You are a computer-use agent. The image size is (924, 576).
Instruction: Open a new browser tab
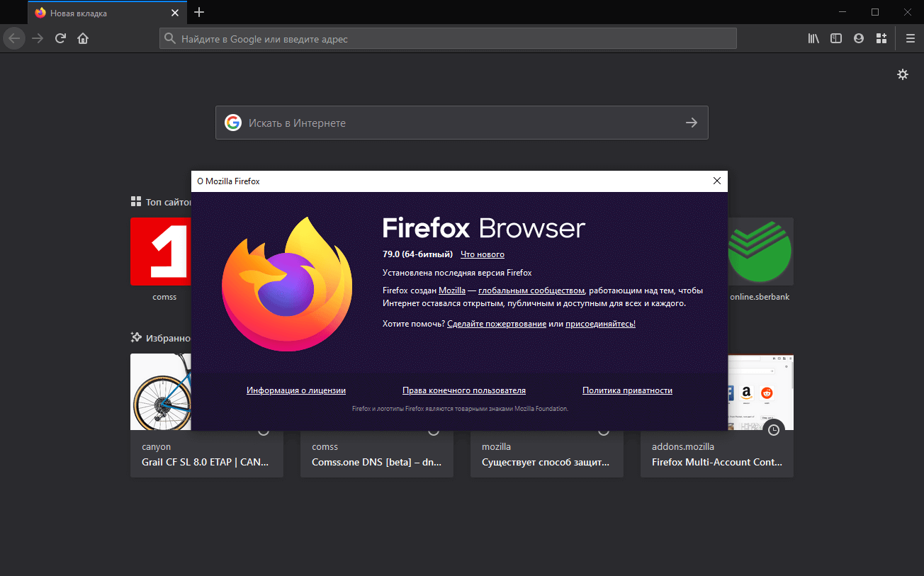[198, 12]
